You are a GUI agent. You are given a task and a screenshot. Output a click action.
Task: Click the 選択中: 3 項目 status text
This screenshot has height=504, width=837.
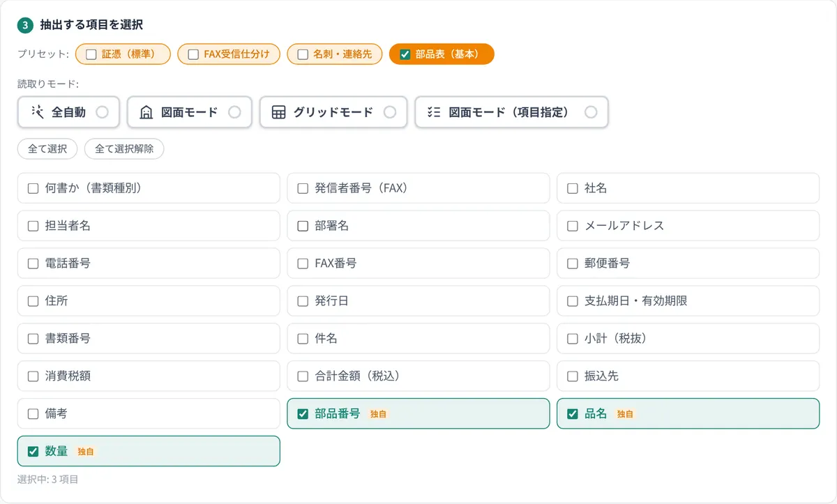[x=48, y=480]
